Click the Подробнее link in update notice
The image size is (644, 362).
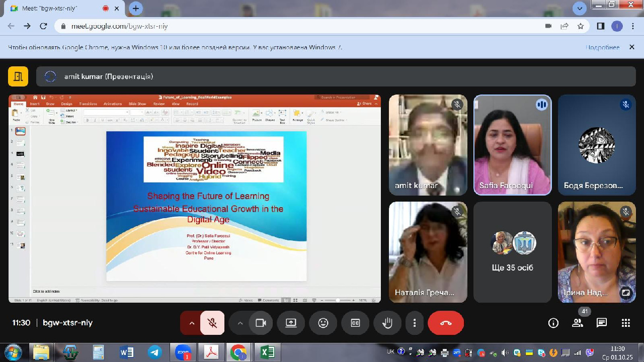tap(602, 47)
